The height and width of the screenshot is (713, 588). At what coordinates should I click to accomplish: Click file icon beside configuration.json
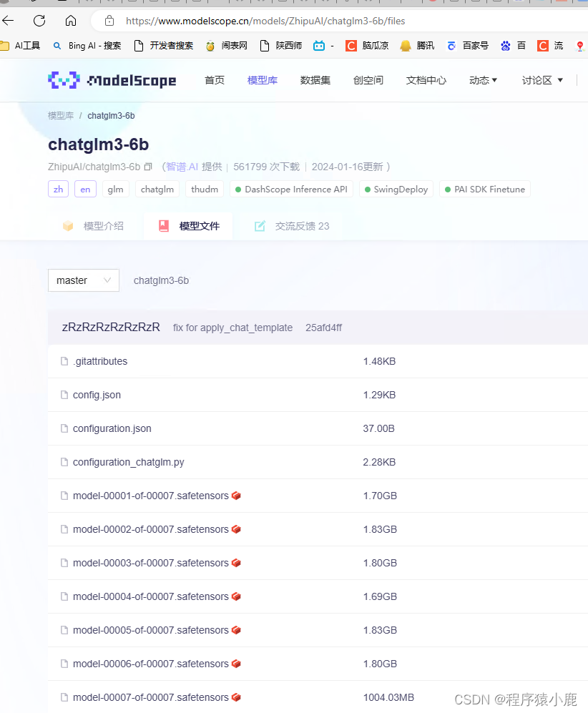pyautogui.click(x=64, y=428)
